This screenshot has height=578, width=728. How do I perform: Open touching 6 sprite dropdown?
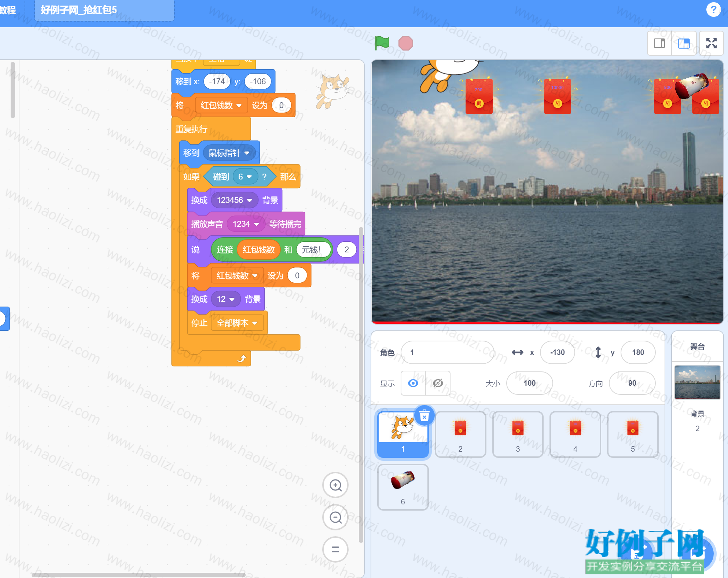pos(245,177)
